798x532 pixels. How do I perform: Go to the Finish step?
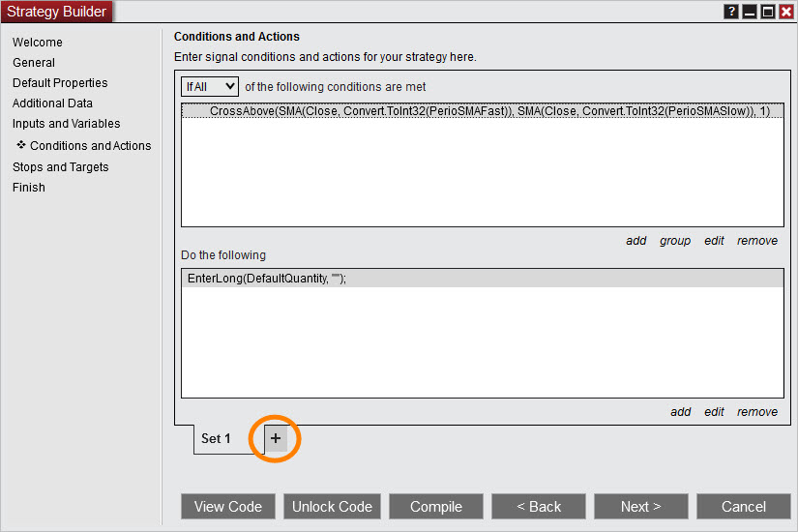click(x=28, y=188)
